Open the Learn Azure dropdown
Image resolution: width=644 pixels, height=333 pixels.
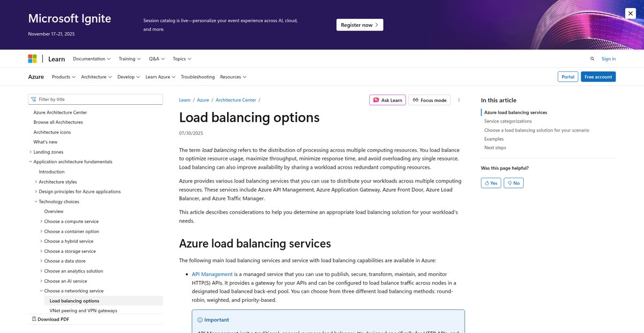coord(160,77)
